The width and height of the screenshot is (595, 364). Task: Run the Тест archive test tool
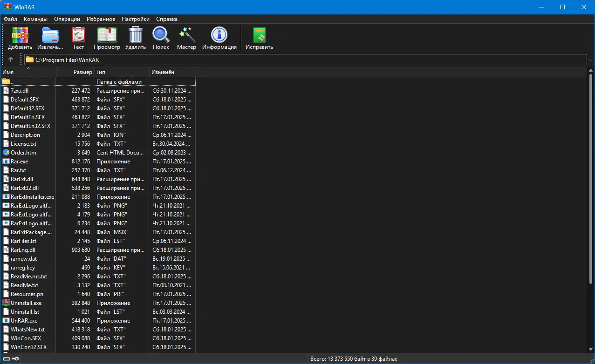pyautogui.click(x=78, y=39)
